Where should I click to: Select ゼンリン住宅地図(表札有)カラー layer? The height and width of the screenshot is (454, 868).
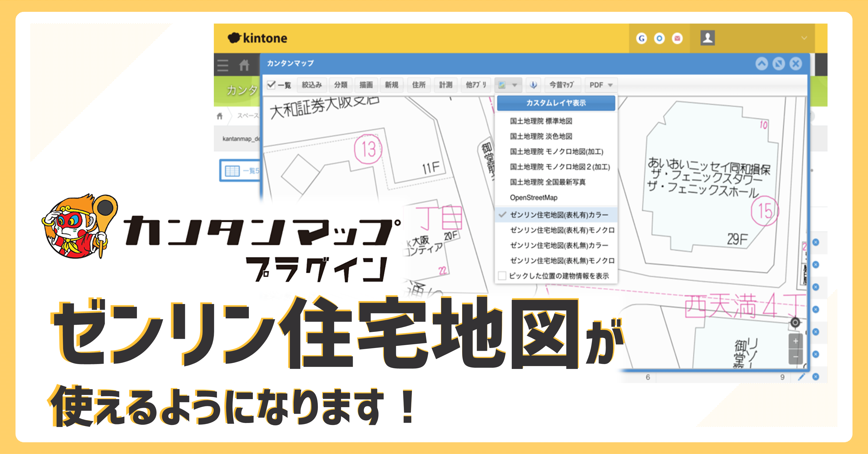(x=556, y=215)
